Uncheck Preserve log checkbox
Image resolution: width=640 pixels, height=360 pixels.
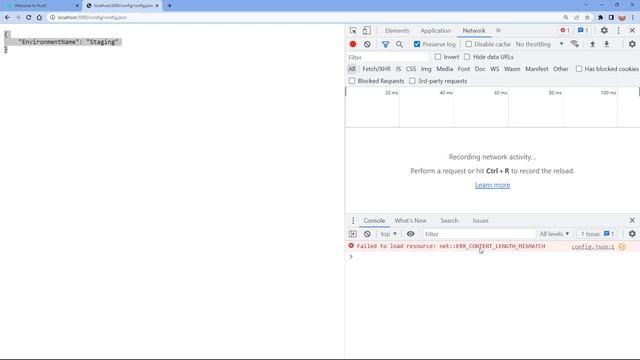[x=417, y=44]
